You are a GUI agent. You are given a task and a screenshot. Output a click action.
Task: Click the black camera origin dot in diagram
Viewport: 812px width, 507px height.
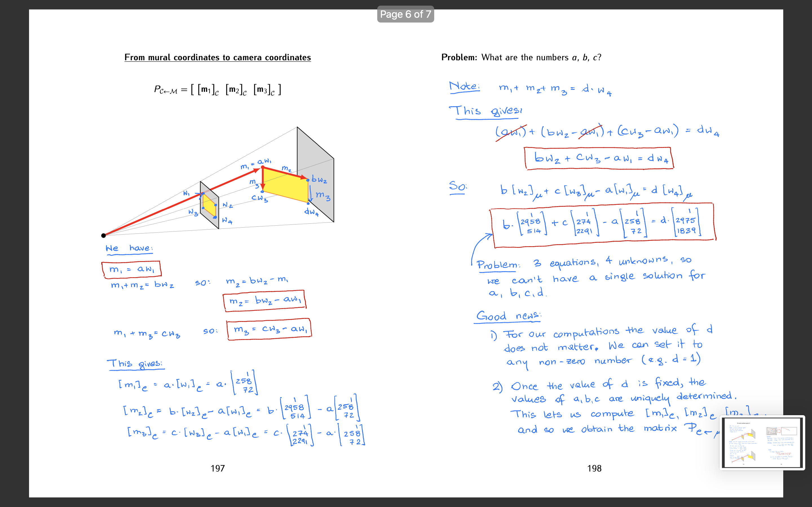tap(103, 235)
